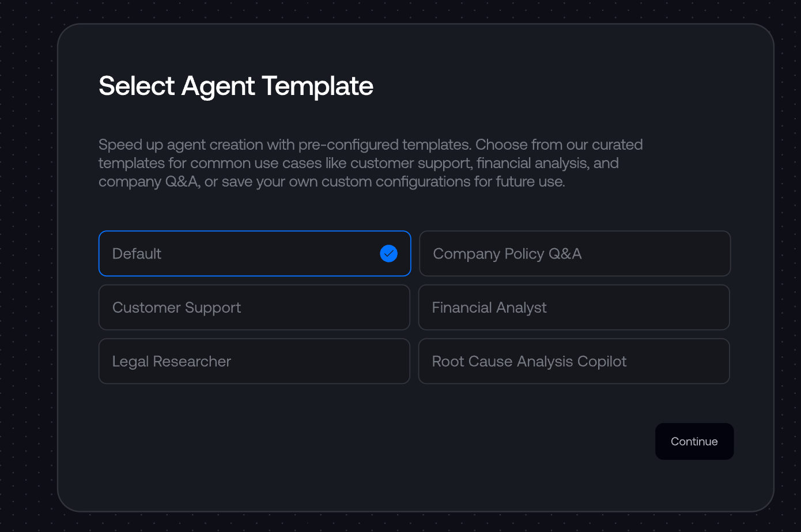This screenshot has width=801, height=532.
Task: Click the "Default" label text
Action: pyautogui.click(x=137, y=254)
